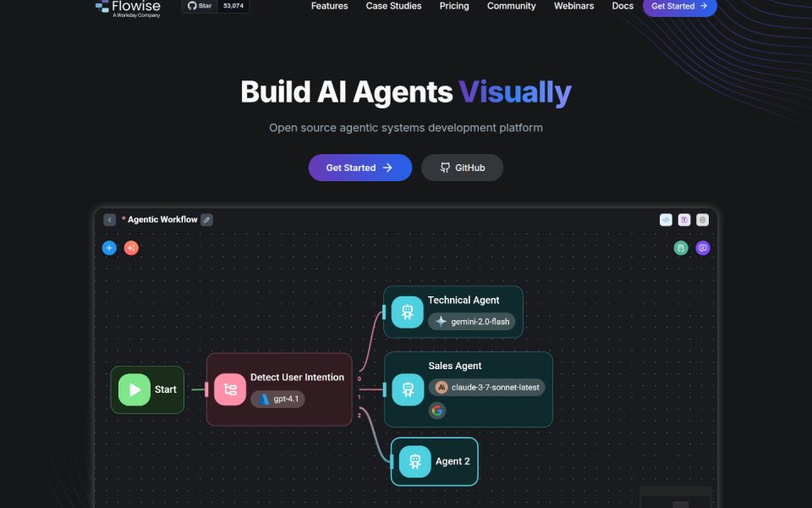Click the Detect User Intention title

coord(297,378)
